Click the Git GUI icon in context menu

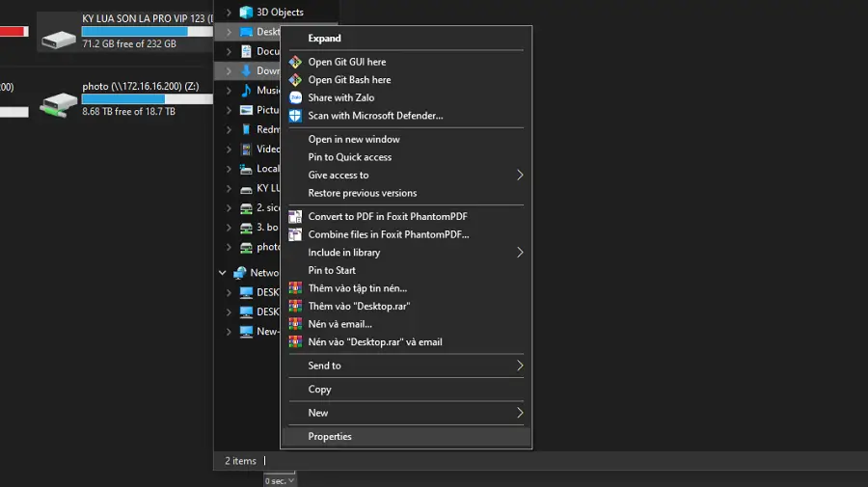tap(295, 62)
